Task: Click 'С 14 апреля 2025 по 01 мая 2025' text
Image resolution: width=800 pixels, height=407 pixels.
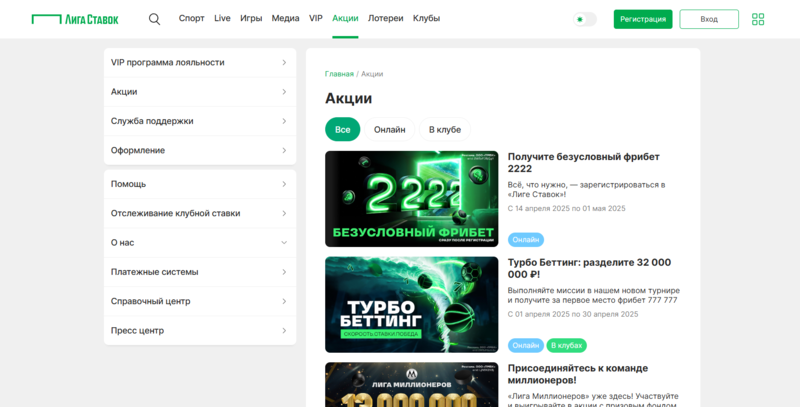Action: [566, 209]
